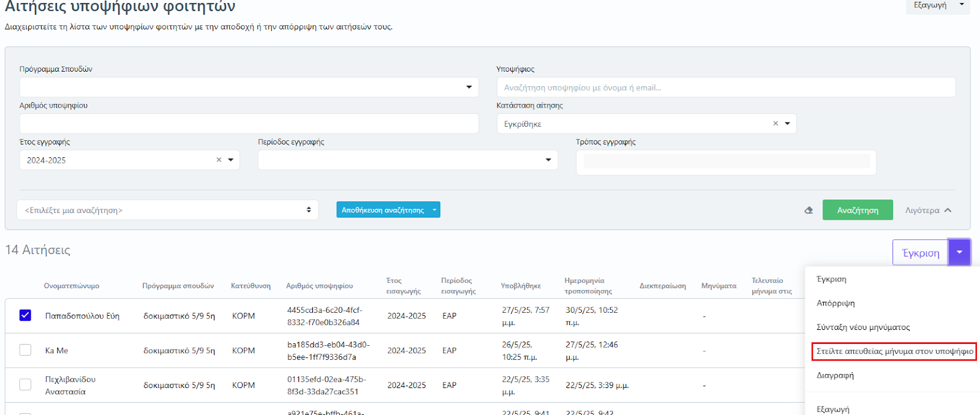Image resolution: width=980 pixels, height=415 pixels.
Task: Toggle the Έγκριση split-button dropdown arrow
Action: (959, 252)
